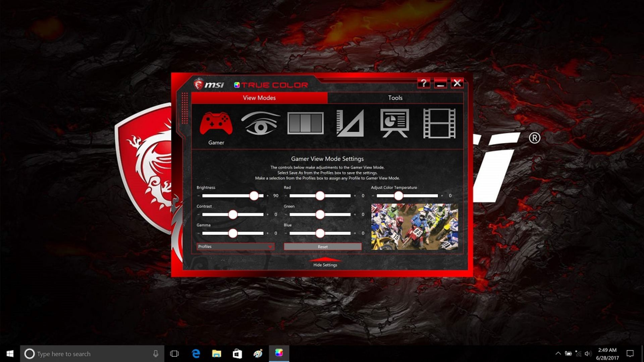Switch to the Tools tab
Image resolution: width=644 pixels, height=362 pixels.
point(395,98)
